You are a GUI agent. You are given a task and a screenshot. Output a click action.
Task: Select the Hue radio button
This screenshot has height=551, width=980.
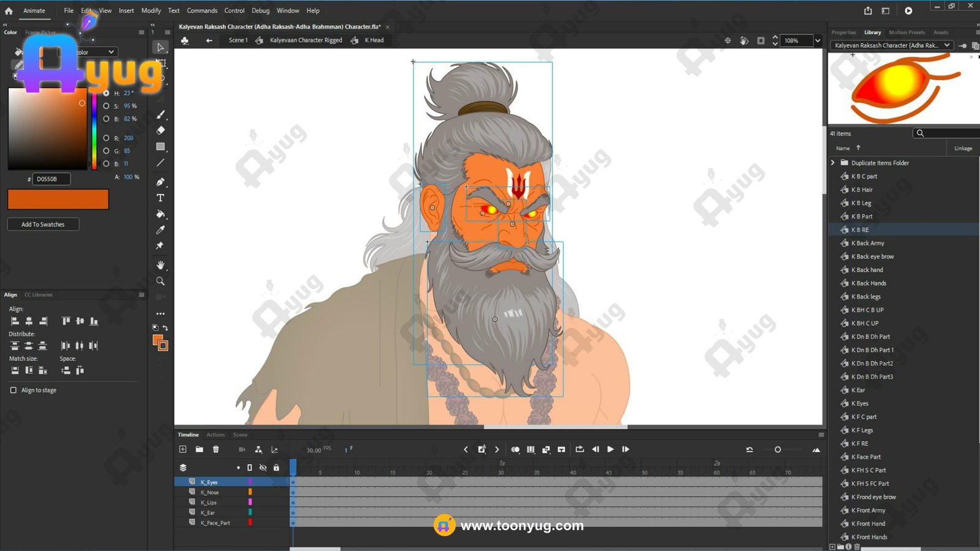[107, 93]
